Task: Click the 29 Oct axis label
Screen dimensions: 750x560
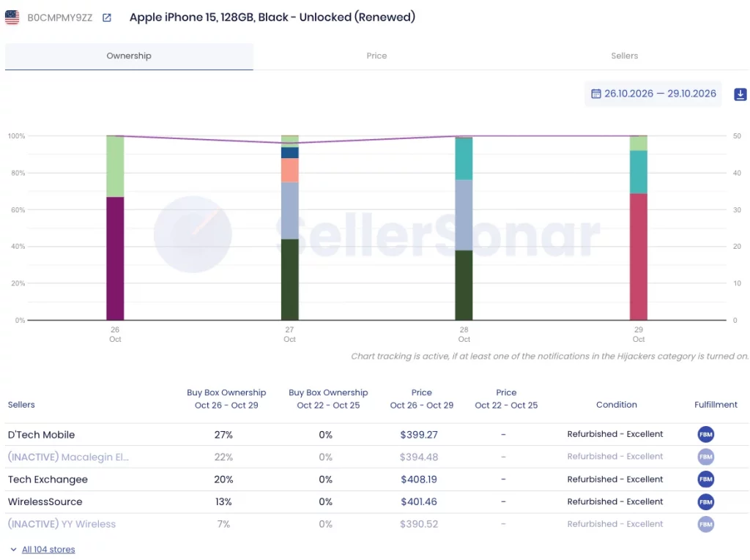Action: [639, 335]
